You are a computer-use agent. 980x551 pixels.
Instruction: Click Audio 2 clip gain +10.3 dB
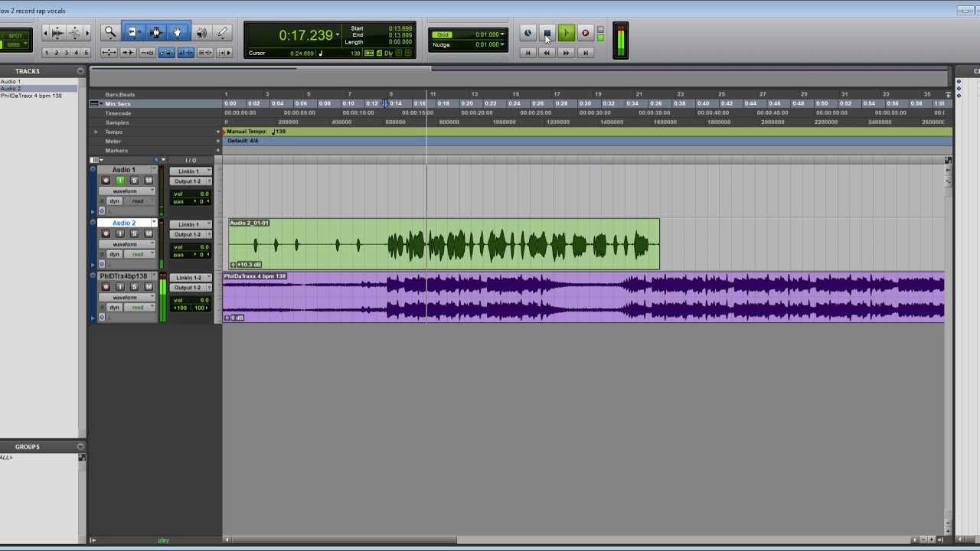[247, 265]
